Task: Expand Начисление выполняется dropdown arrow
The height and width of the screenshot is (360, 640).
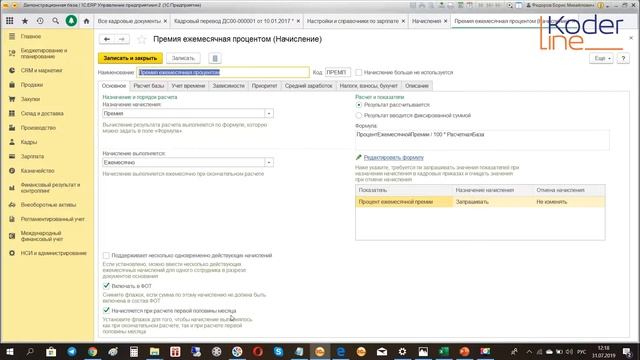Action: [x=269, y=162]
